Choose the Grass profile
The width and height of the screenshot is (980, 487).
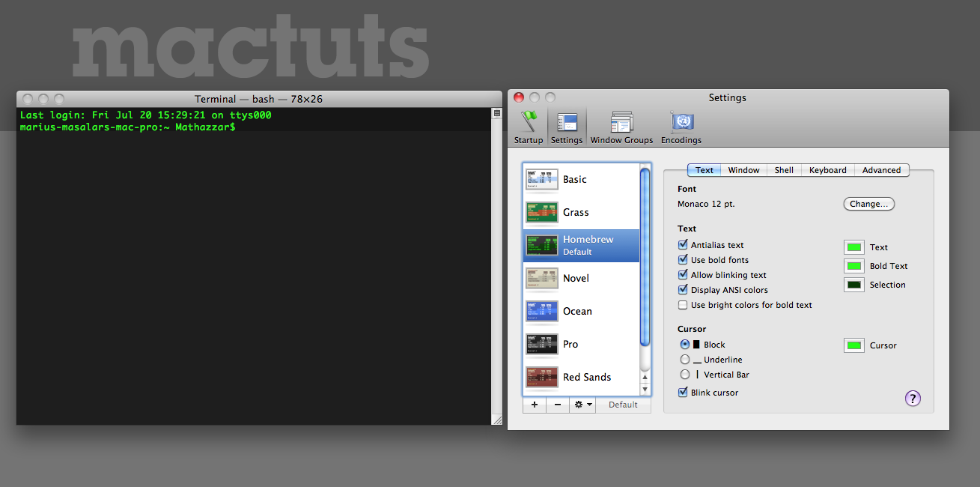pos(581,213)
